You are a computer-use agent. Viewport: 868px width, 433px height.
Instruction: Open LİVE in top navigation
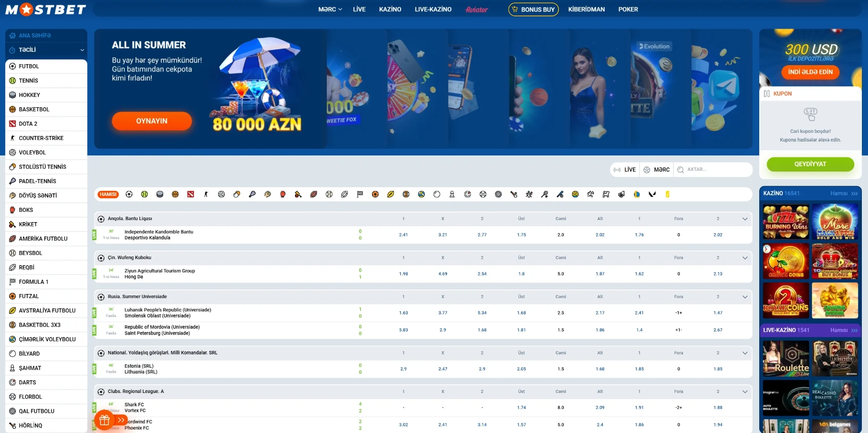pos(359,9)
